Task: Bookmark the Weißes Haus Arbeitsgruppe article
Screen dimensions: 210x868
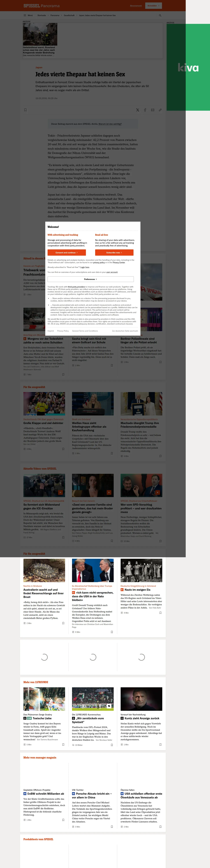Action: pyautogui.click(x=112, y=454)
